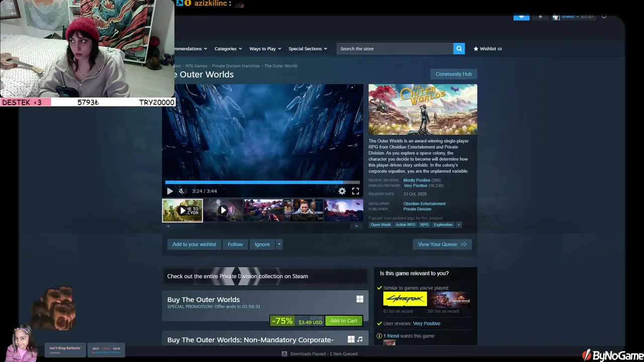Click The Outer Worlds header artwork
Screen dimensions: 644x362
(423, 109)
